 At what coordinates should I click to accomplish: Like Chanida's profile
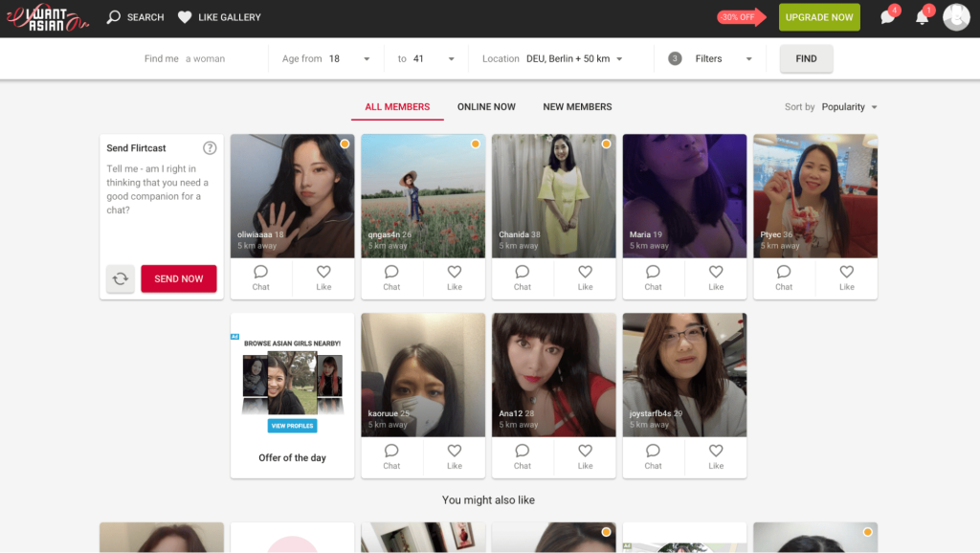585,278
